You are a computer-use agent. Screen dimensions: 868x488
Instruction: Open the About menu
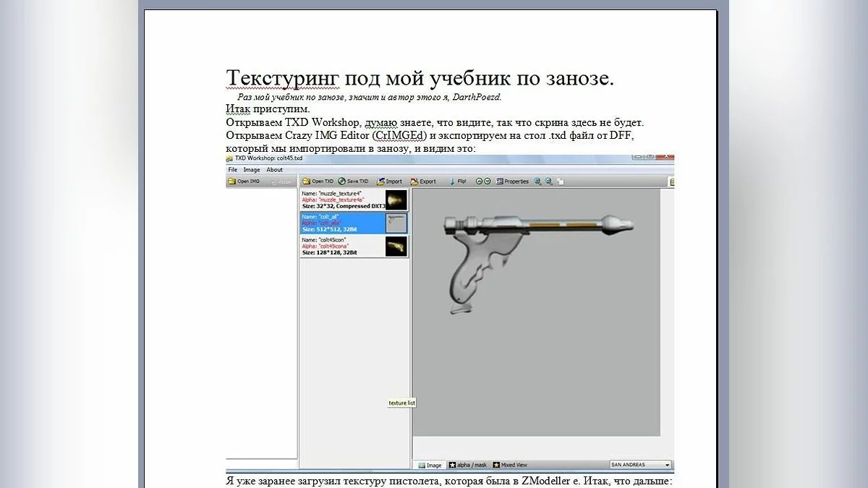pos(274,170)
